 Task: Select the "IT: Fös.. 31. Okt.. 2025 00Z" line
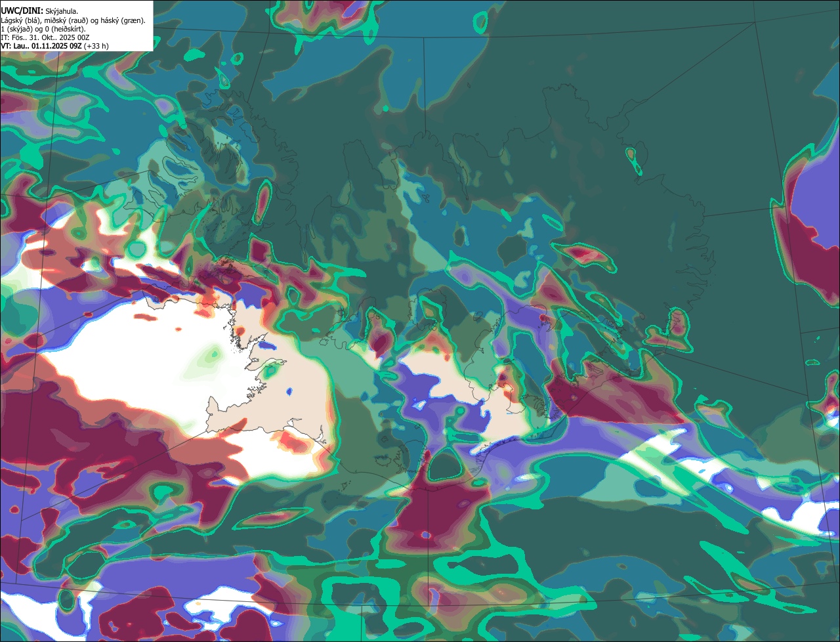click(x=45, y=37)
